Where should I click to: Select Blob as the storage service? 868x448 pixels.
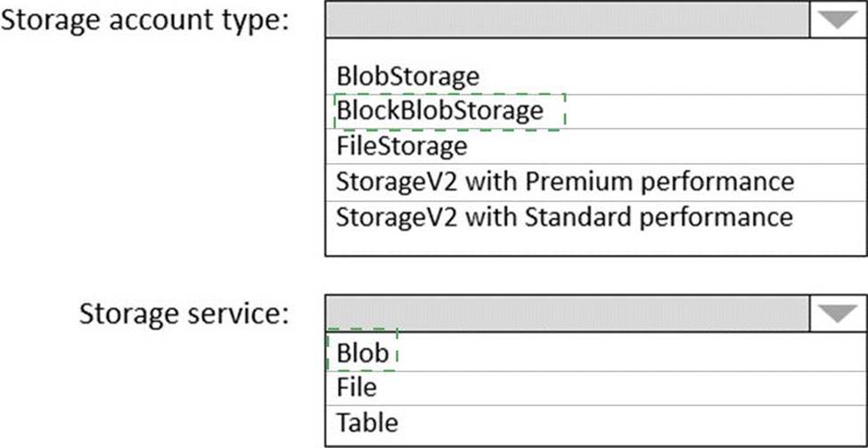[363, 353]
